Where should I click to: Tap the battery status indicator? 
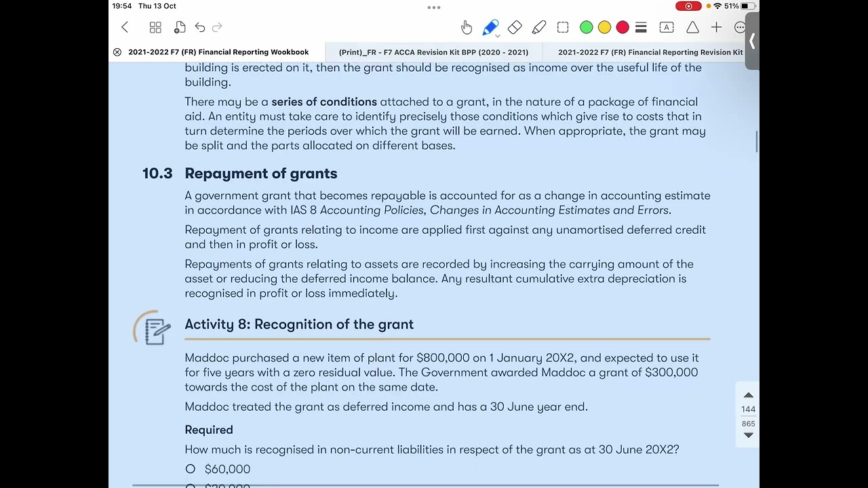748,6
